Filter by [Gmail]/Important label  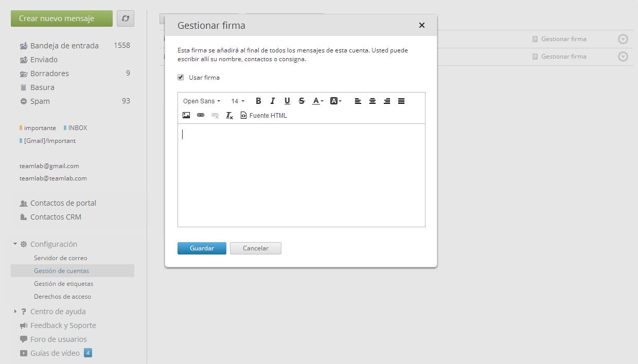[x=47, y=140]
